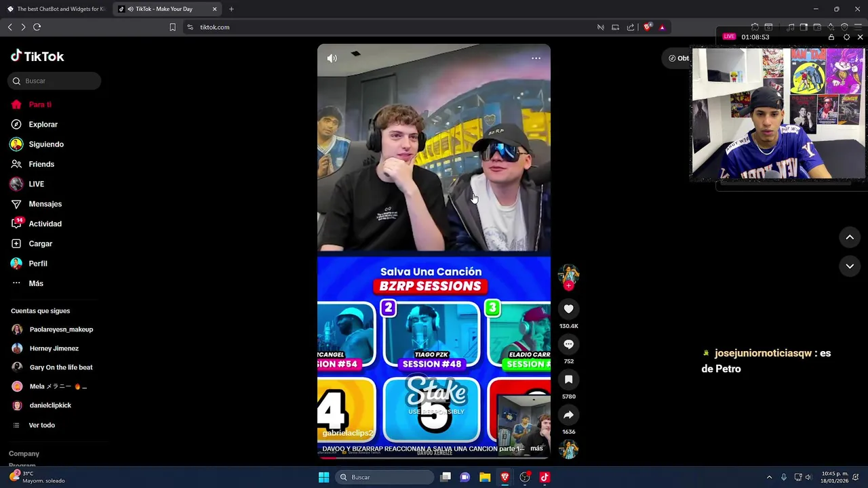Screen dimensions: 868x488
Task: Show hidden system tray icons
Action: 769,477
